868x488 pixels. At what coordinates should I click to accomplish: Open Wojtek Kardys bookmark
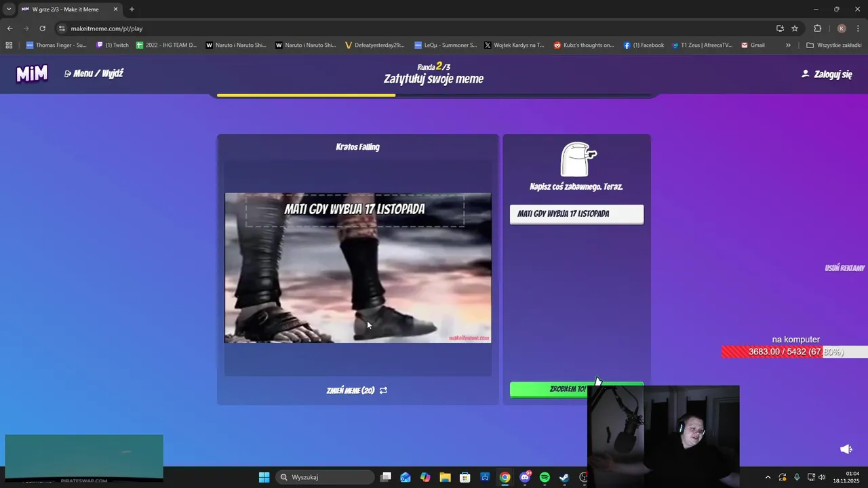pos(514,45)
